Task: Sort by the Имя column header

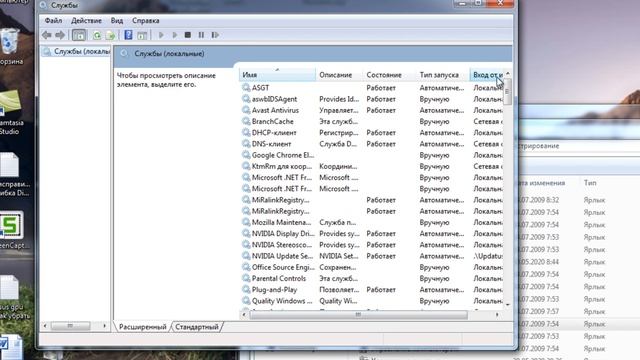Action: click(x=277, y=75)
